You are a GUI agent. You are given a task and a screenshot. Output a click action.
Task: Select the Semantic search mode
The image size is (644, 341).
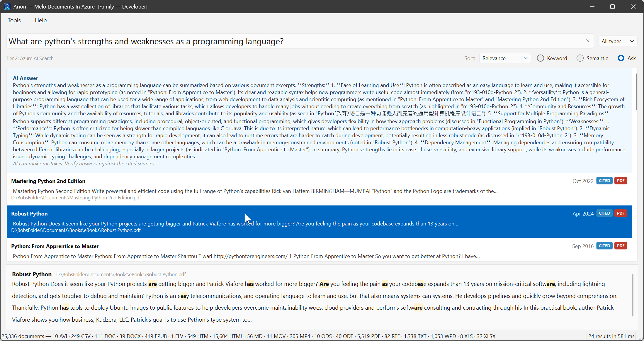coord(592,58)
